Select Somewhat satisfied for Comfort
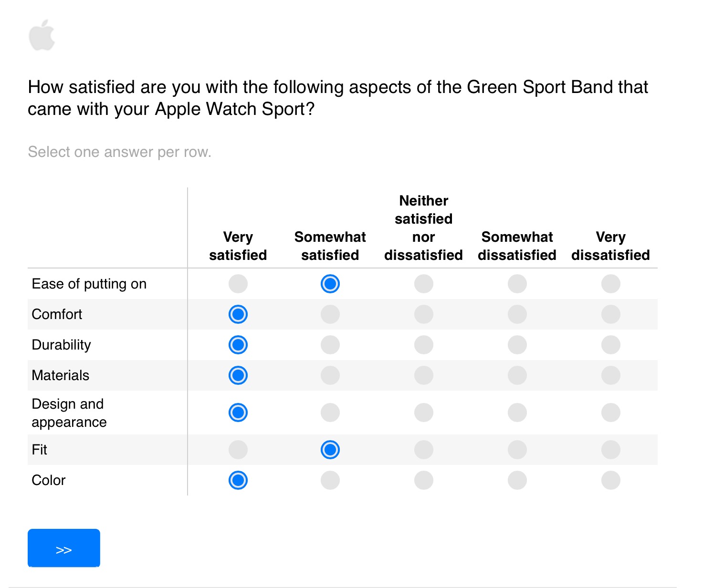Viewport: 703px width, 588px height. point(330,314)
